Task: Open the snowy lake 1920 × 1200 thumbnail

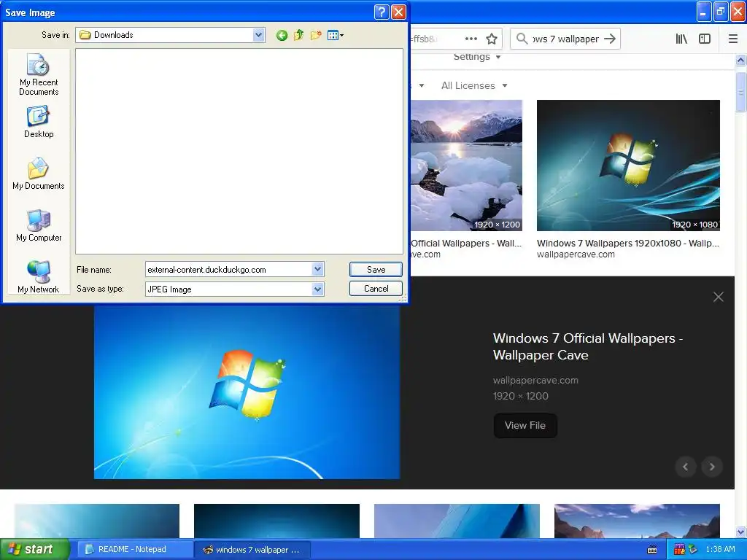Action: click(x=466, y=166)
